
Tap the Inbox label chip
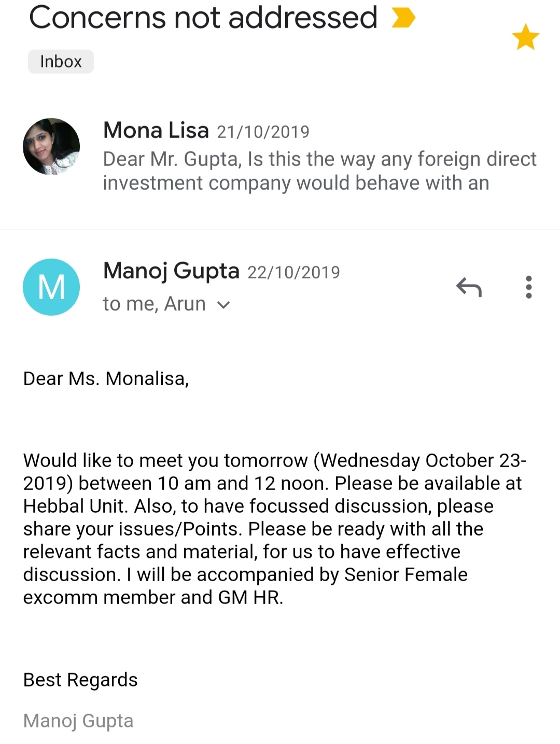point(61,62)
